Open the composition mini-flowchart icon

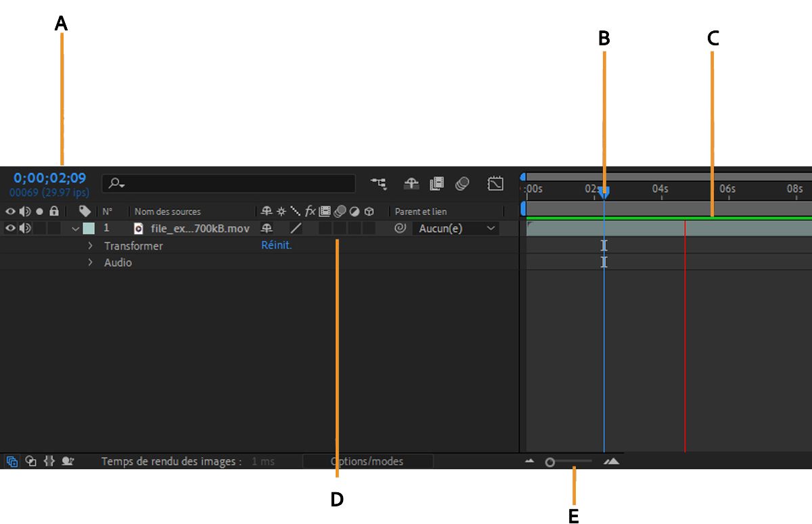(x=379, y=183)
